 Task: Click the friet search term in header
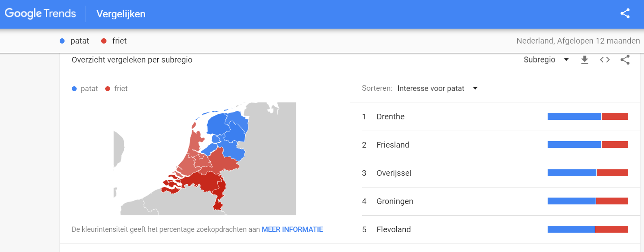click(119, 41)
